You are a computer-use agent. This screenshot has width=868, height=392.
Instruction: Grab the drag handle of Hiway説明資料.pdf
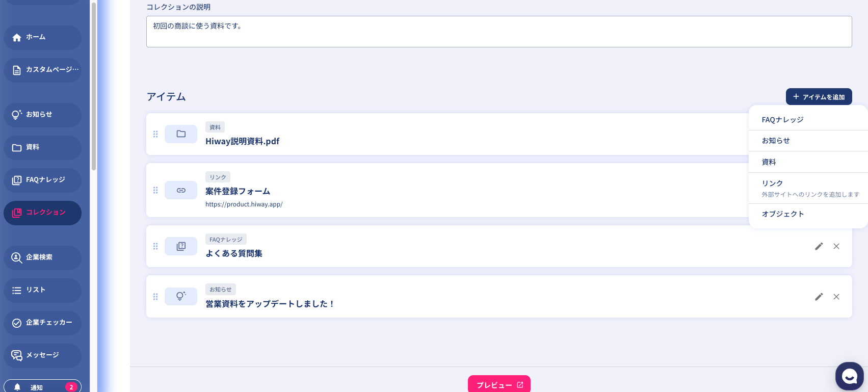pos(155,134)
